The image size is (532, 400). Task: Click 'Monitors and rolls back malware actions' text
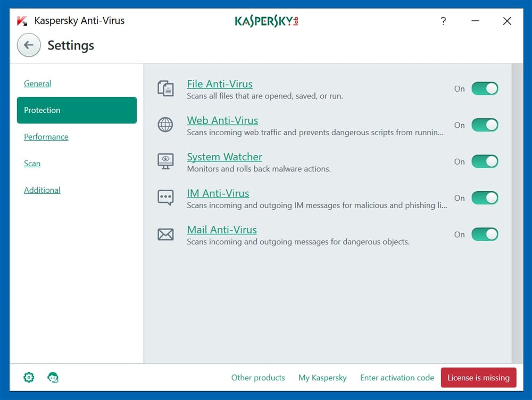pos(259,169)
